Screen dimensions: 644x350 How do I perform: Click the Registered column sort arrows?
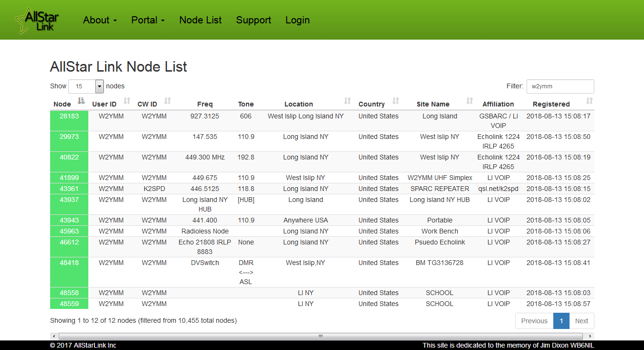coord(590,101)
